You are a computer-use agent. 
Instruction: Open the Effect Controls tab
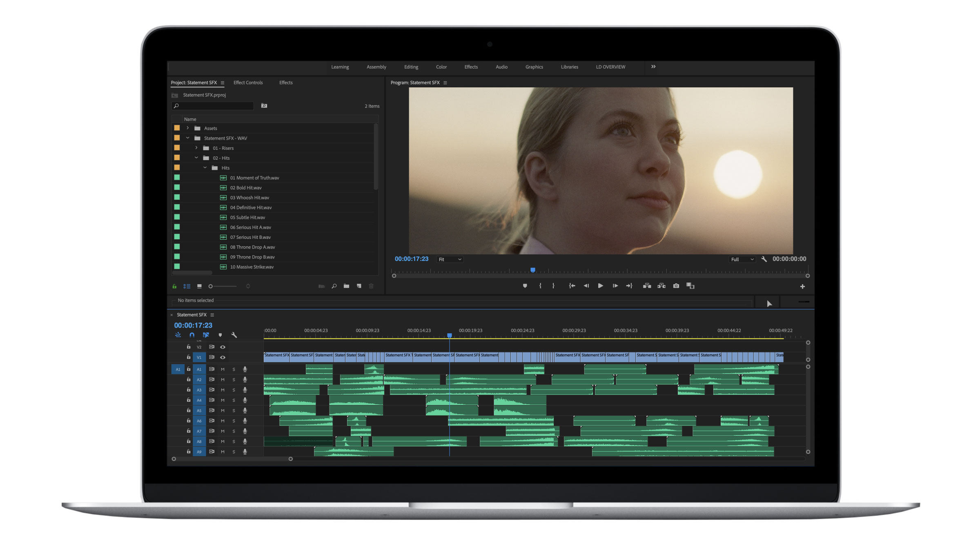pyautogui.click(x=248, y=82)
